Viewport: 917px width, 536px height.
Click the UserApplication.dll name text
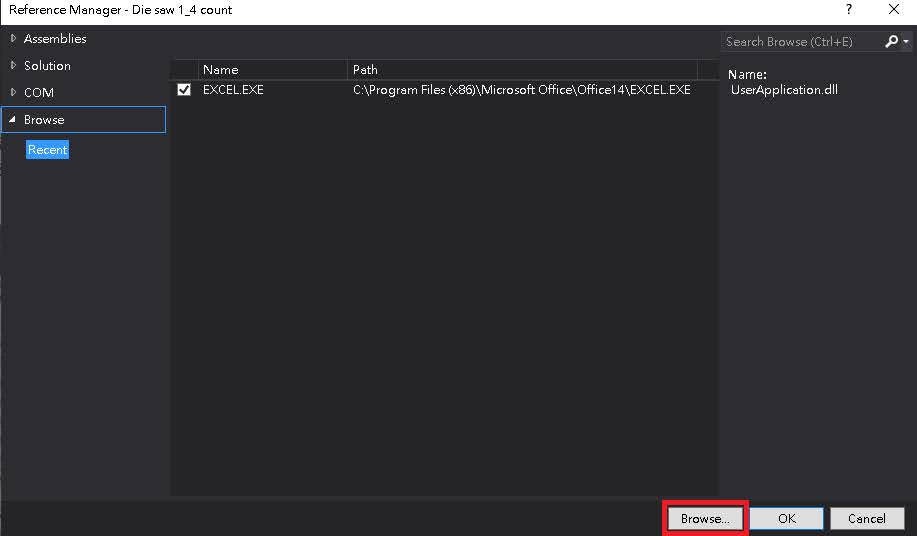click(x=784, y=89)
